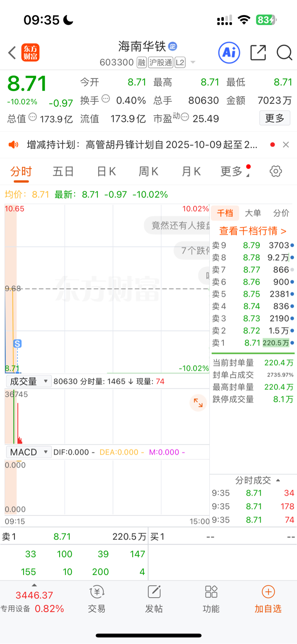The height and width of the screenshot is (644, 297).
Task: Open the 交易 trade icon
Action: (x=97, y=599)
